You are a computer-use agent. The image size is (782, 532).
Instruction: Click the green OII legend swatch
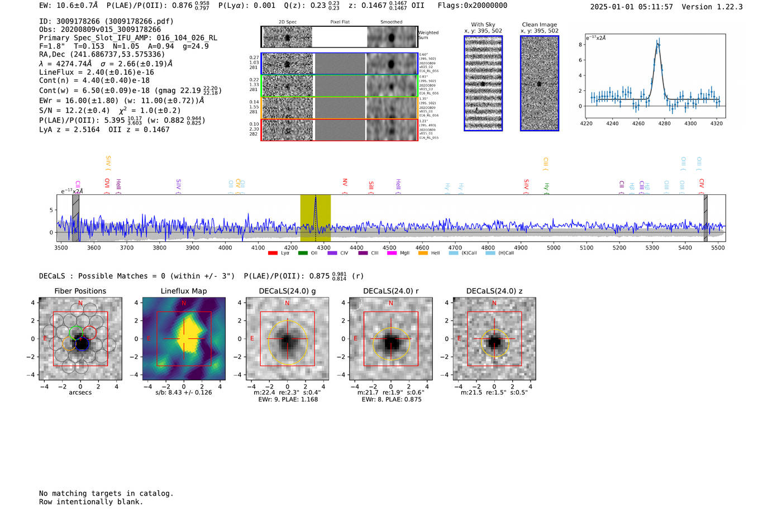pyautogui.click(x=303, y=253)
